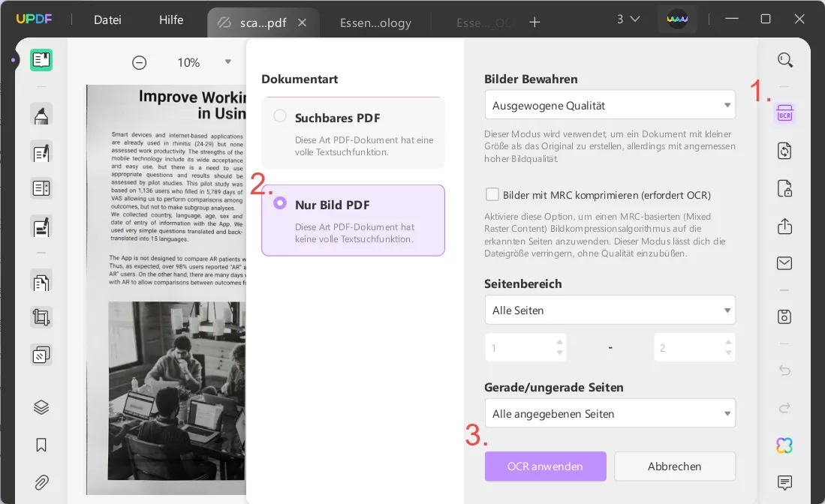Open the Gerade/ungerade Seiten dropdown
The height and width of the screenshot is (504, 825).
tap(610, 412)
